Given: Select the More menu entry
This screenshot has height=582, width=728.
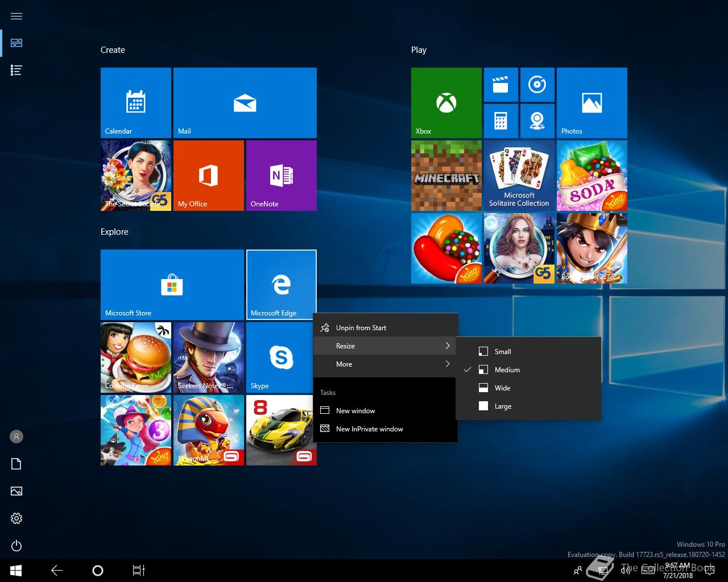Looking at the screenshot, I should tap(386, 364).
